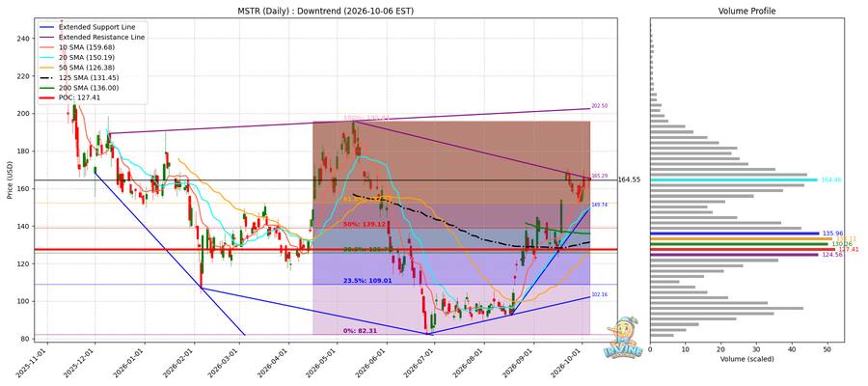Select 'Extended Support Line' legend entry
Screen dimensions: 868x386
pos(96,27)
